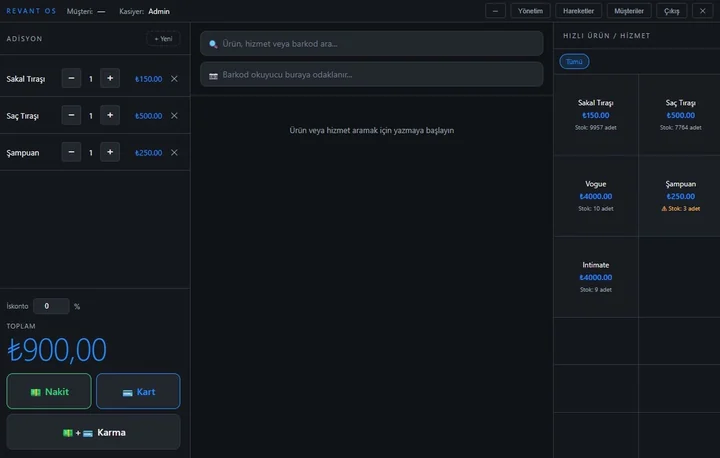Click the Kasiyer Admin label
This screenshot has width=720, height=458.
coord(144,11)
